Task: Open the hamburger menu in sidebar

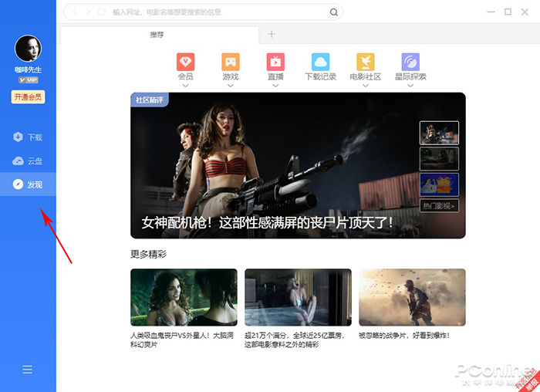Action: point(27,370)
